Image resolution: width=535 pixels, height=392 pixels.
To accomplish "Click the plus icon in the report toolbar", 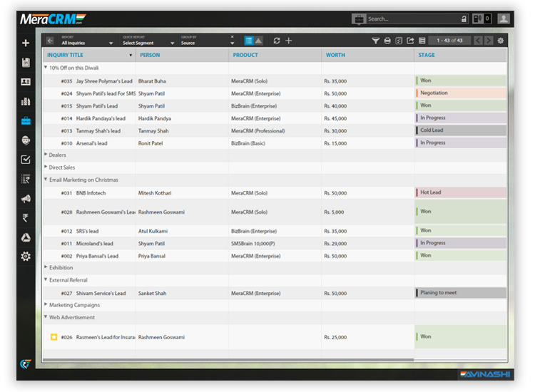I will tap(289, 41).
